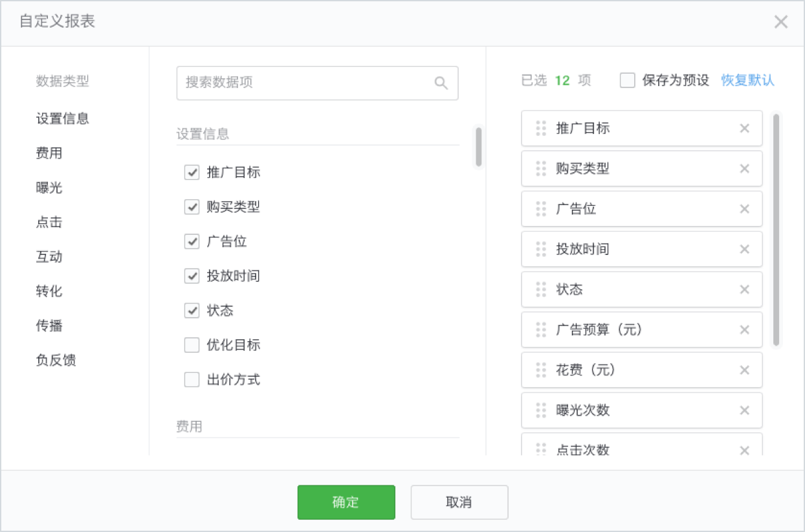The width and height of the screenshot is (805, 532).
Task: Click drag handle of 投放时间 item
Action: click(x=541, y=249)
